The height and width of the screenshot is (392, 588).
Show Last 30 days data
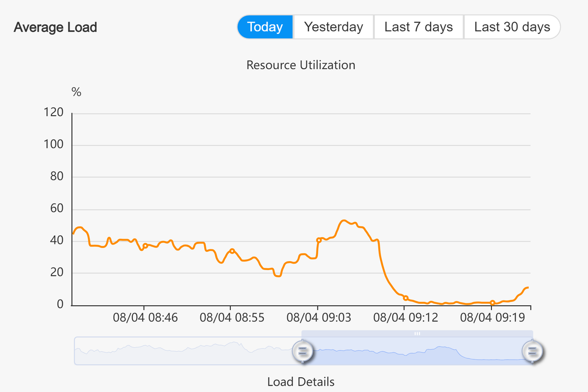click(512, 27)
